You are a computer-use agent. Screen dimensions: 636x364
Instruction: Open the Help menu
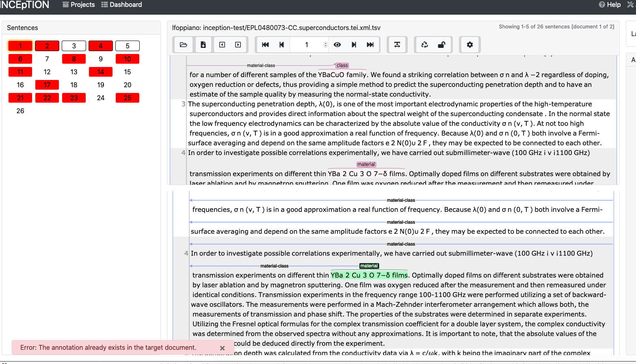[x=610, y=4]
